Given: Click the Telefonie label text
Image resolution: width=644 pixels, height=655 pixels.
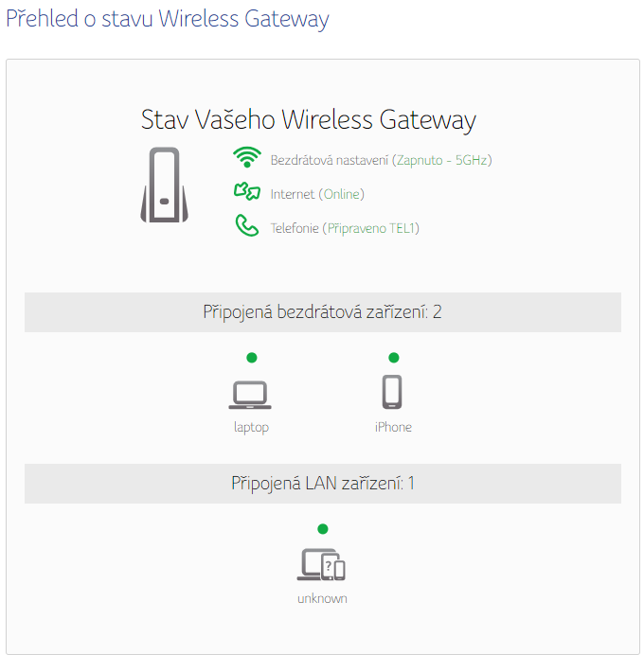Looking at the screenshot, I should 295,228.
